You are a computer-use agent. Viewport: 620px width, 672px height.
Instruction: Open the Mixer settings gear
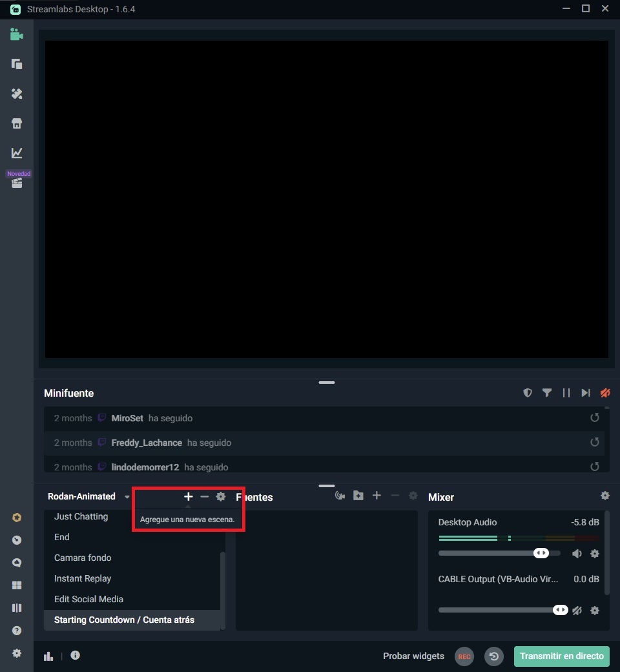(x=605, y=496)
